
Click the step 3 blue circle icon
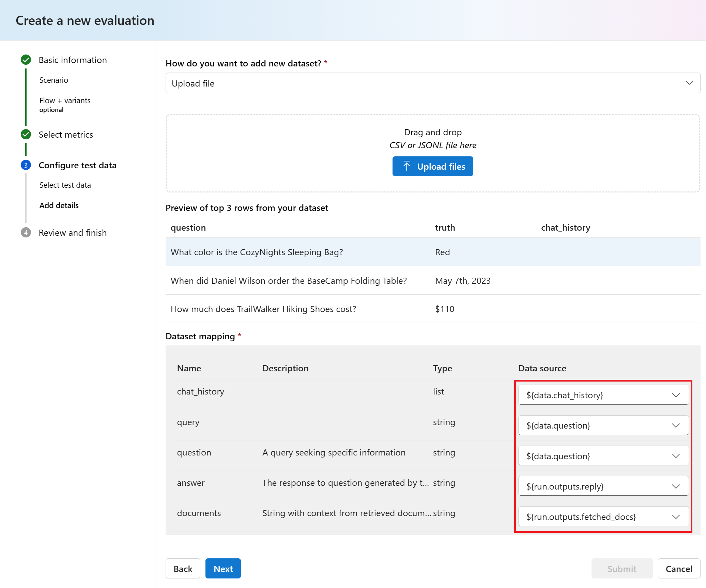coord(26,165)
